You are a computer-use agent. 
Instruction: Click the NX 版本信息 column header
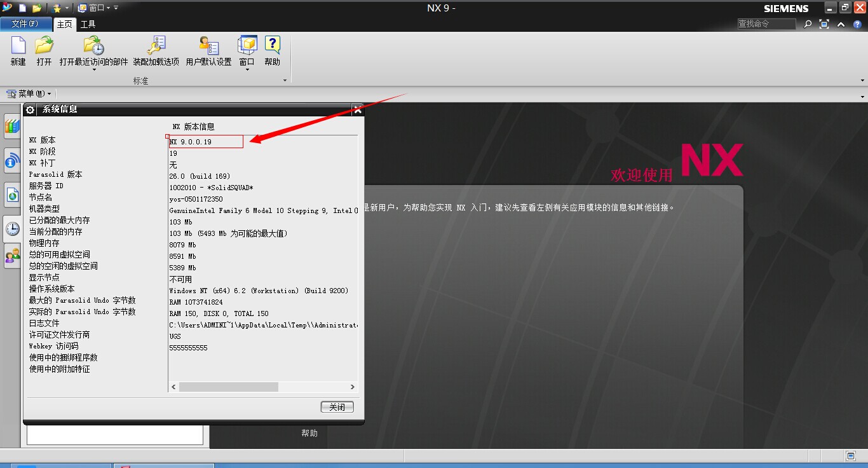click(x=194, y=127)
